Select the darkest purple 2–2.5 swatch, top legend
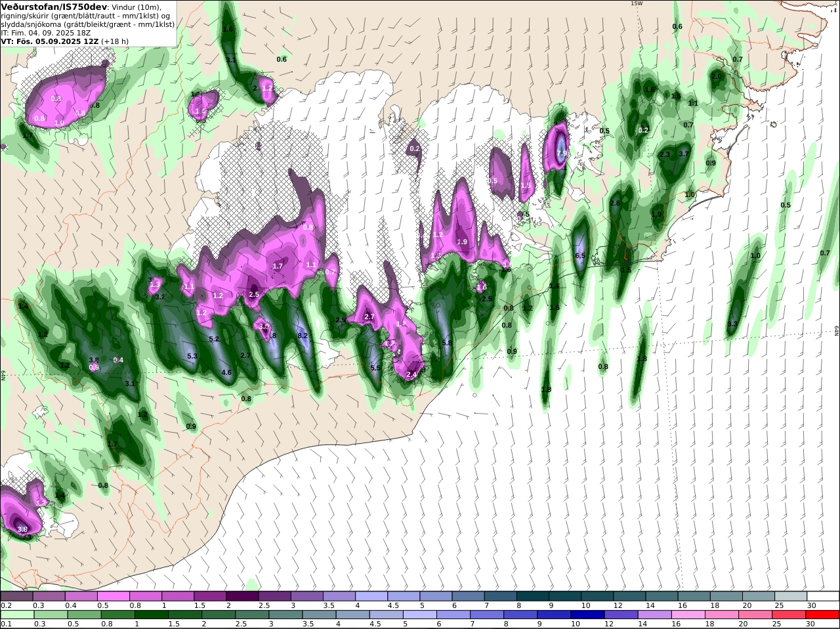840x629 pixels. (242, 596)
